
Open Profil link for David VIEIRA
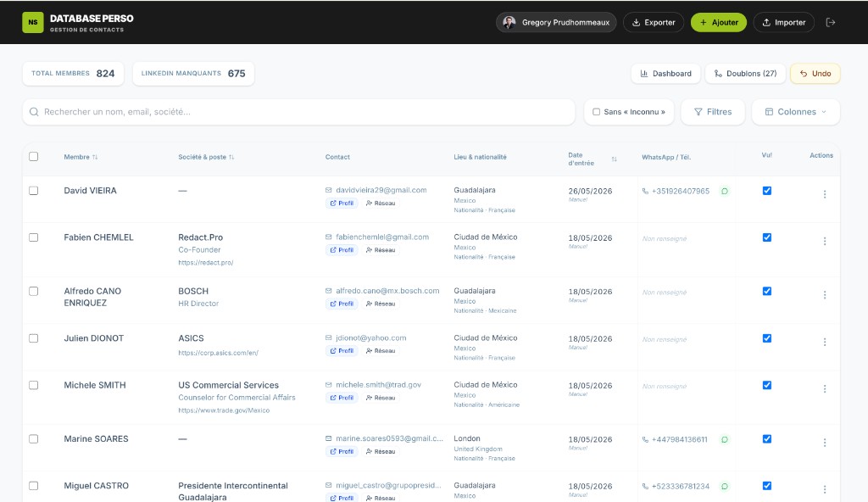click(342, 203)
